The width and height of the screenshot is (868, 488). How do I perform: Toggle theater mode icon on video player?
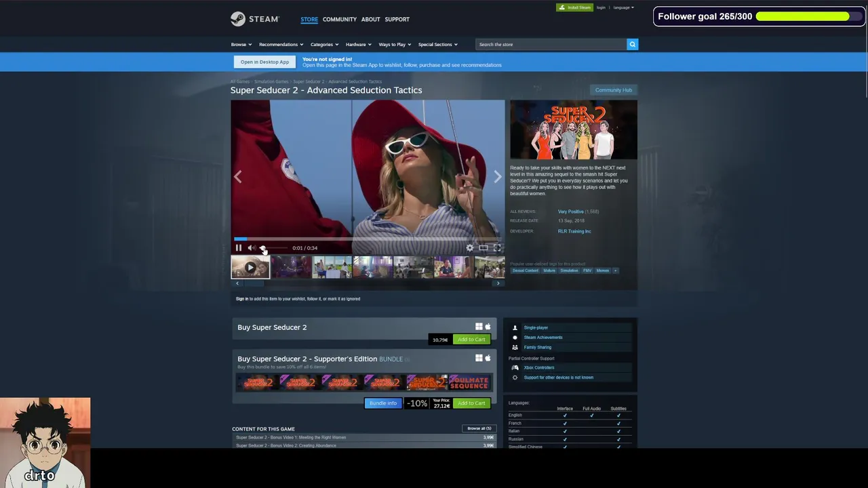point(484,248)
